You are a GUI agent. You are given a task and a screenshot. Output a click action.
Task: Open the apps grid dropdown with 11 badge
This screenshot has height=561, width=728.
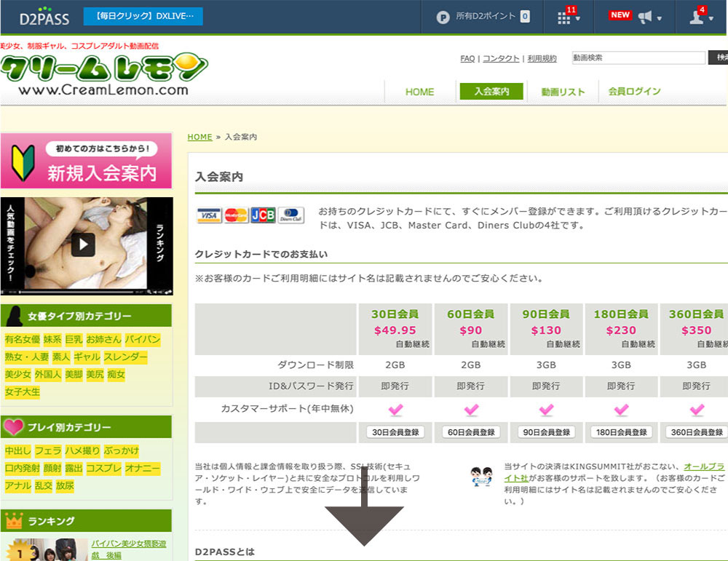[568, 17]
